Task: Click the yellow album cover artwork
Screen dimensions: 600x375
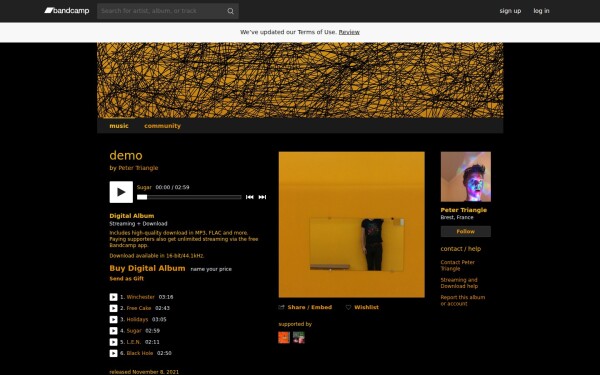Action: pos(351,224)
